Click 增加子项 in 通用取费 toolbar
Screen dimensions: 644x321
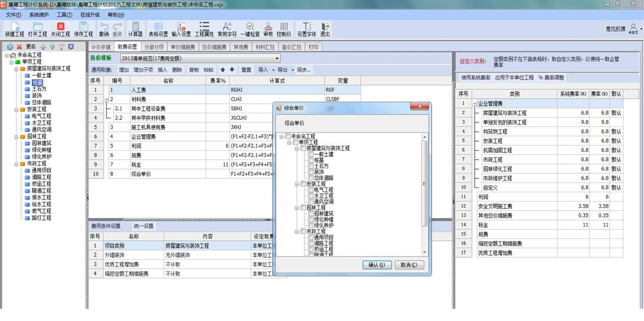(143, 70)
